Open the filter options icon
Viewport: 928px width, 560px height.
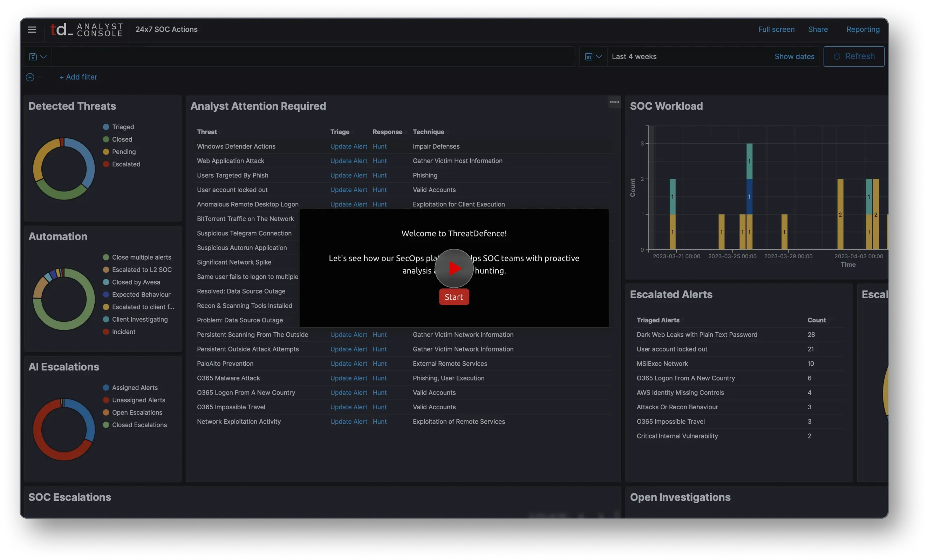30,77
